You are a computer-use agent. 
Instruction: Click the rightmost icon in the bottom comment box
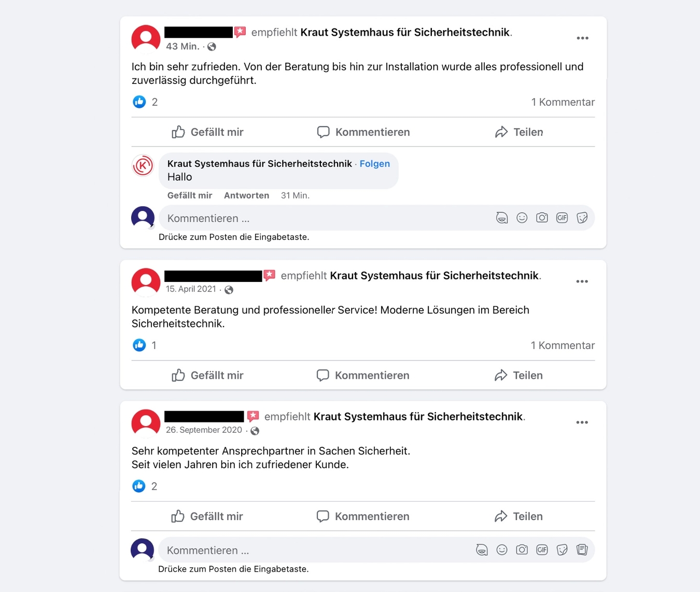click(582, 549)
